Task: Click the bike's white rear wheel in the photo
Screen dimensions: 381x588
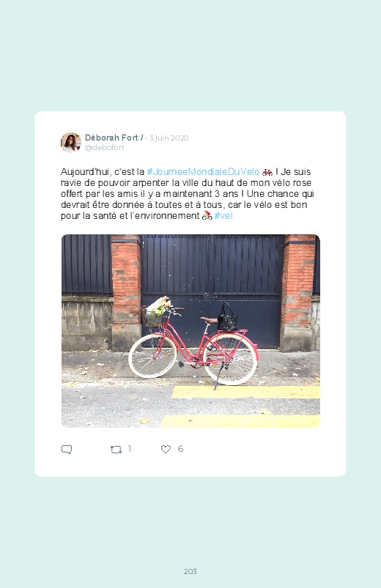Action: [231, 359]
